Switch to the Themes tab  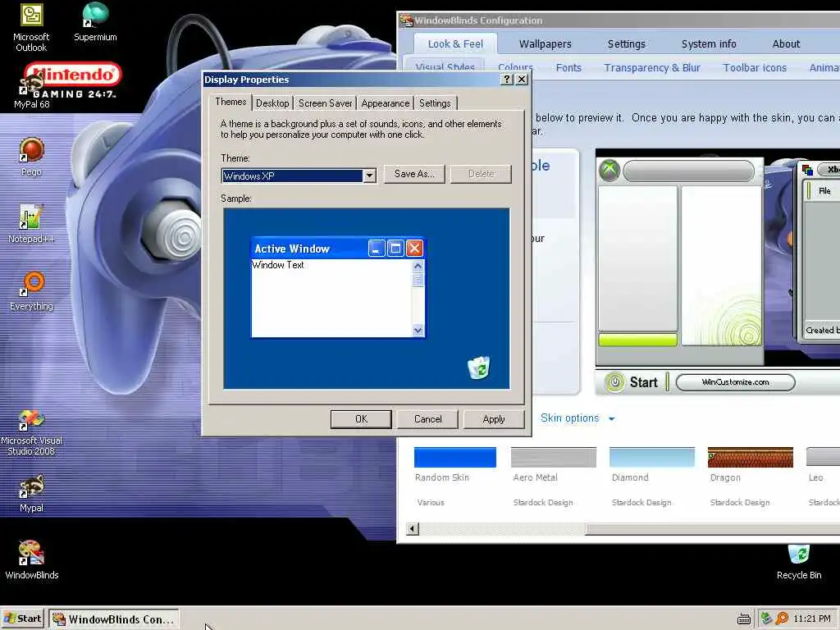click(x=231, y=102)
